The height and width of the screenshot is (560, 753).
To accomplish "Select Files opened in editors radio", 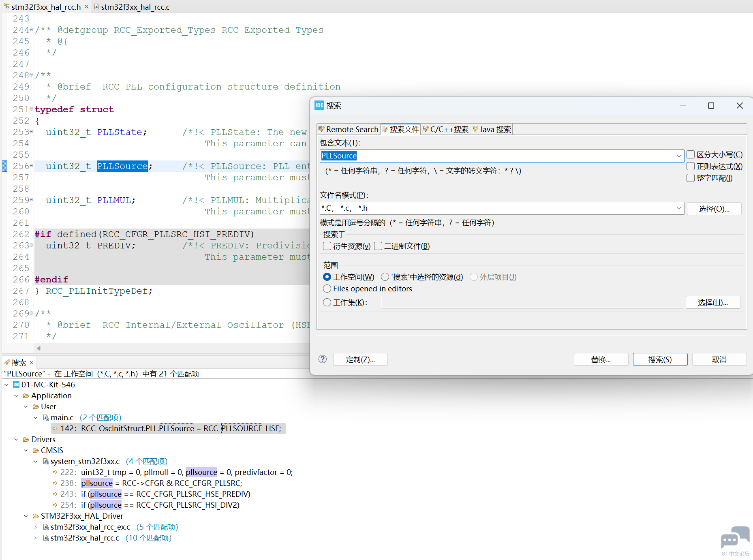I will click(x=327, y=289).
